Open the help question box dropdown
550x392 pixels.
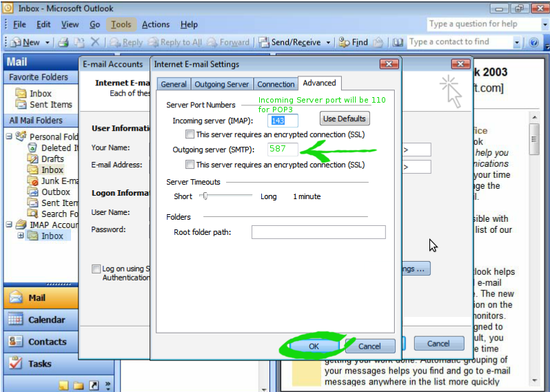coord(544,25)
